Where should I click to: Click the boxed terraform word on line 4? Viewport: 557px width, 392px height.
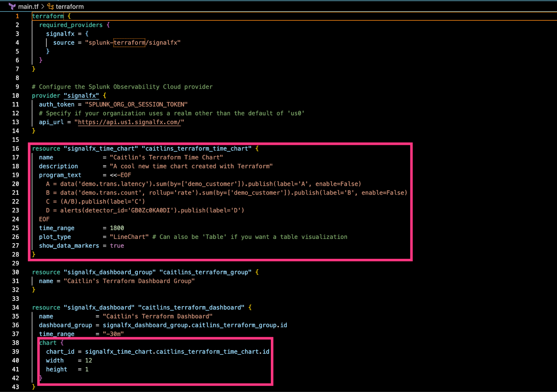pyautogui.click(x=129, y=42)
